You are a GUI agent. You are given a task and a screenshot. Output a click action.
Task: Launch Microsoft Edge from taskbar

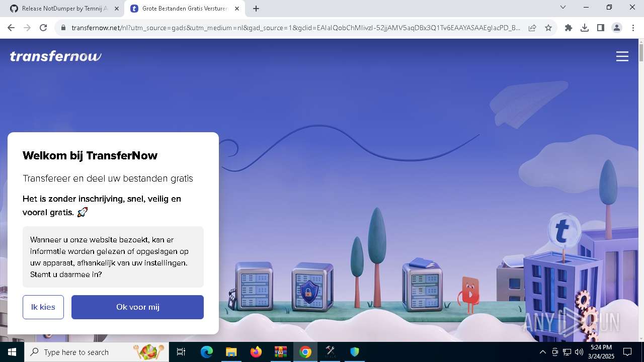(207, 352)
